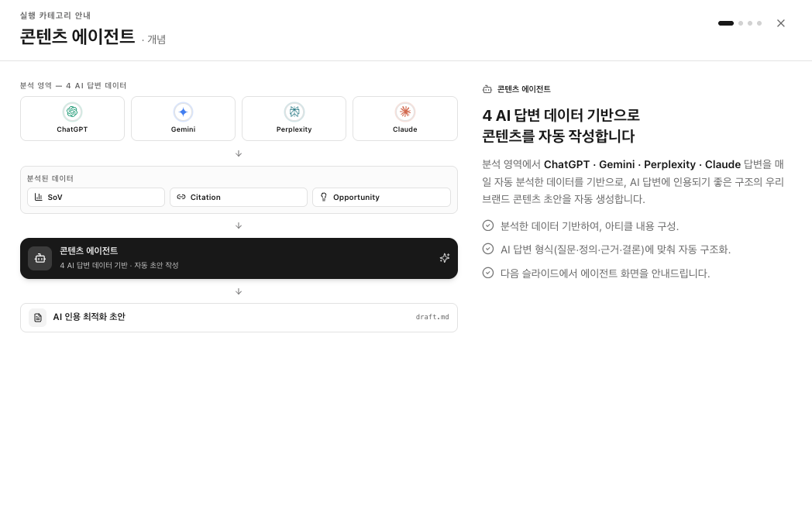Screen dimensions: 812x506
Task: Select the ChatGPT card label
Action: (x=73, y=129)
